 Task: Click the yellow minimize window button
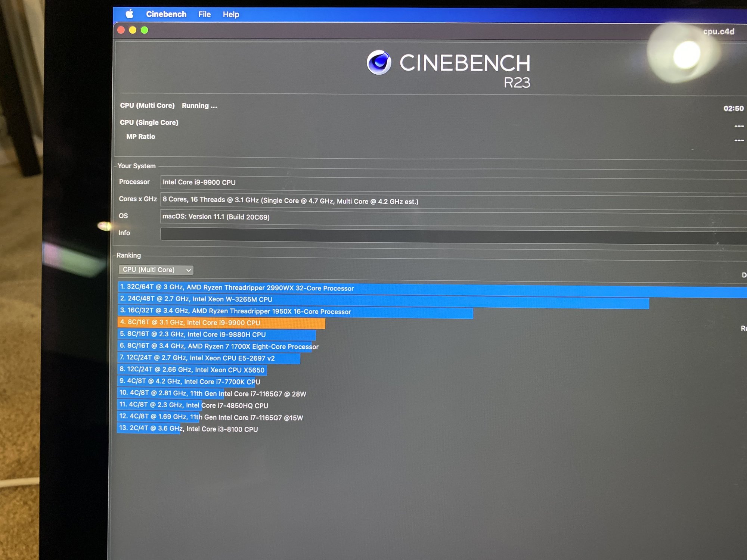[133, 30]
